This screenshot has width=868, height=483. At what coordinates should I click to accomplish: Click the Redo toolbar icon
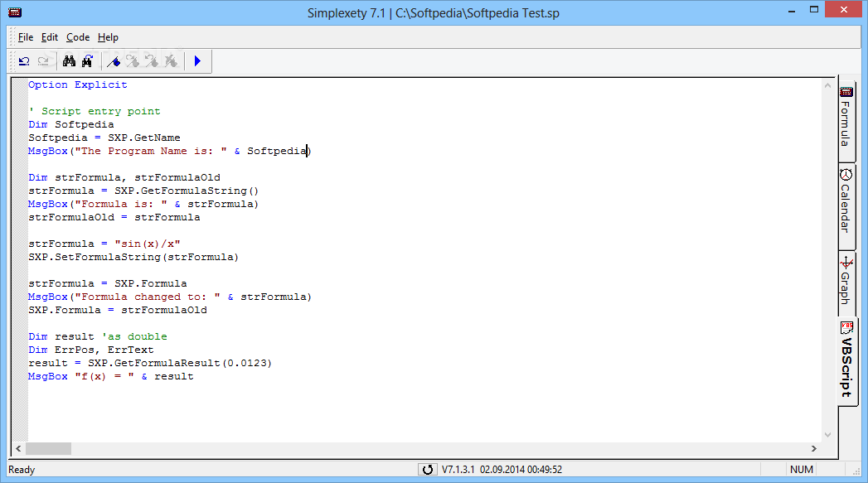43,60
